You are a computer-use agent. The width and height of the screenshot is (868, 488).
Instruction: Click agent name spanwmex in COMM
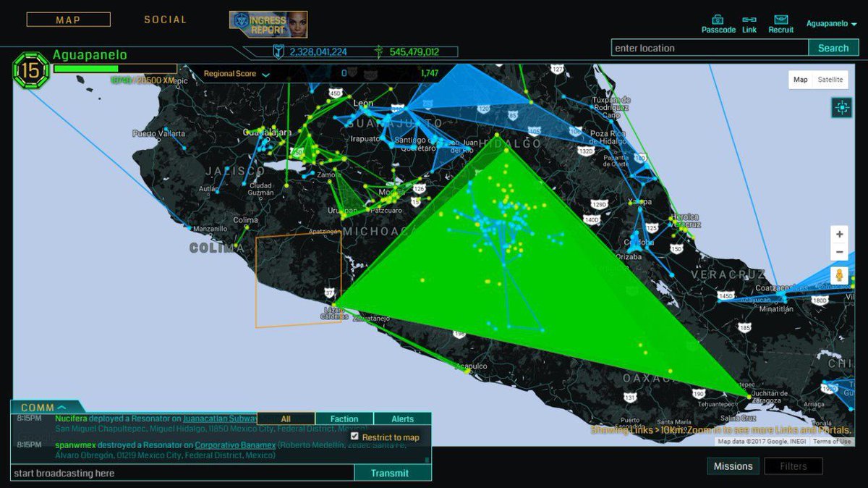pos(76,445)
